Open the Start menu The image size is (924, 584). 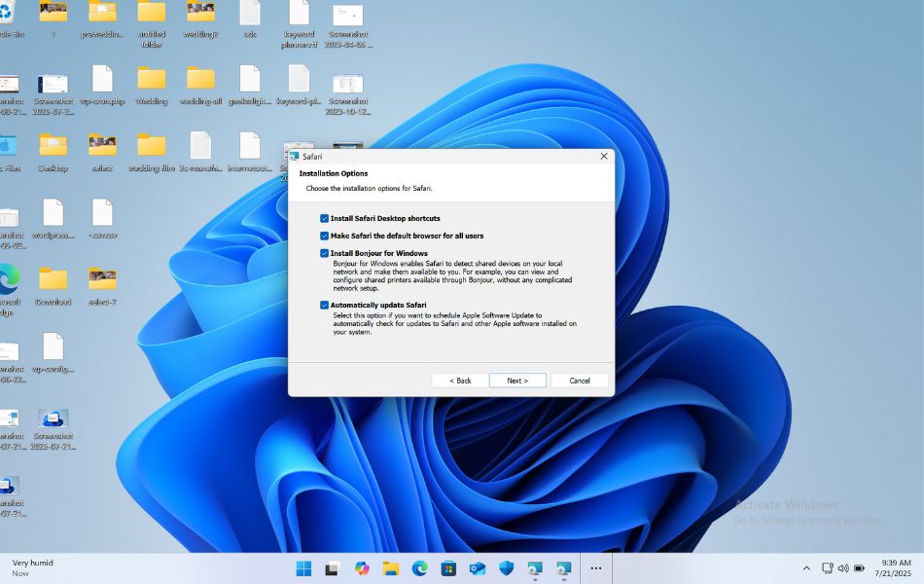click(x=303, y=567)
